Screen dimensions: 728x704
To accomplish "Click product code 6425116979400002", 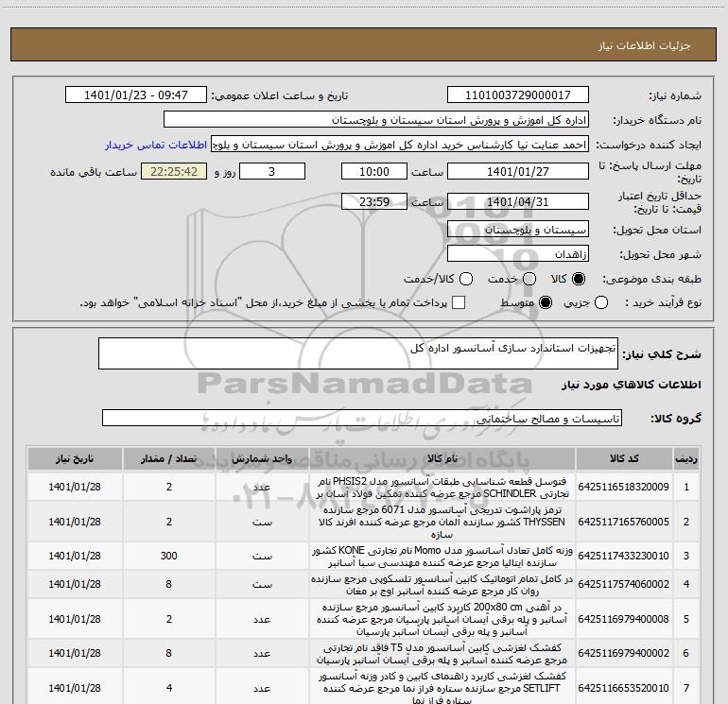I will 624,653.
